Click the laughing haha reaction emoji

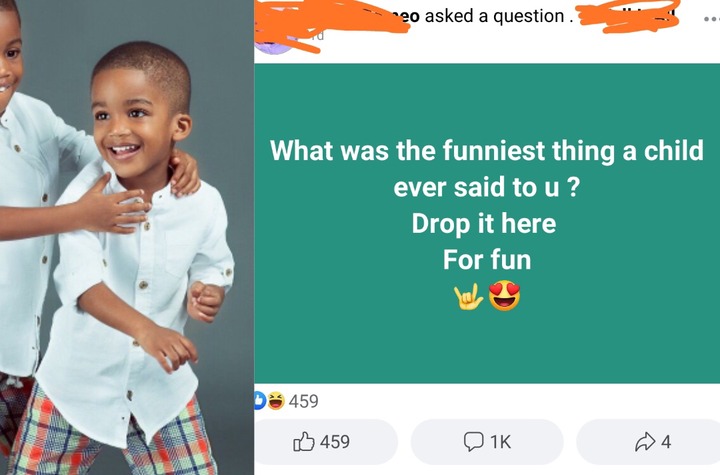pyautogui.click(x=276, y=401)
